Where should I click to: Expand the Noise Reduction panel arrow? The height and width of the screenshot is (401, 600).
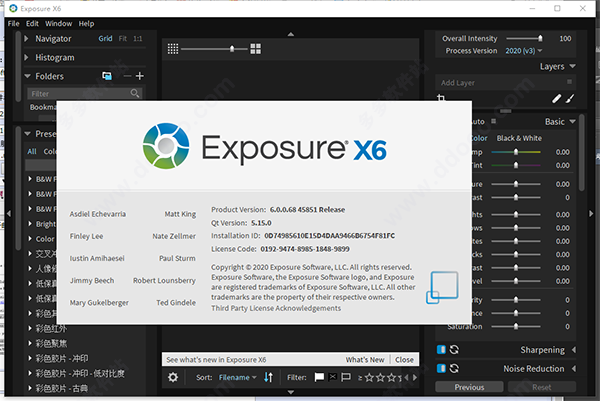[x=574, y=368]
